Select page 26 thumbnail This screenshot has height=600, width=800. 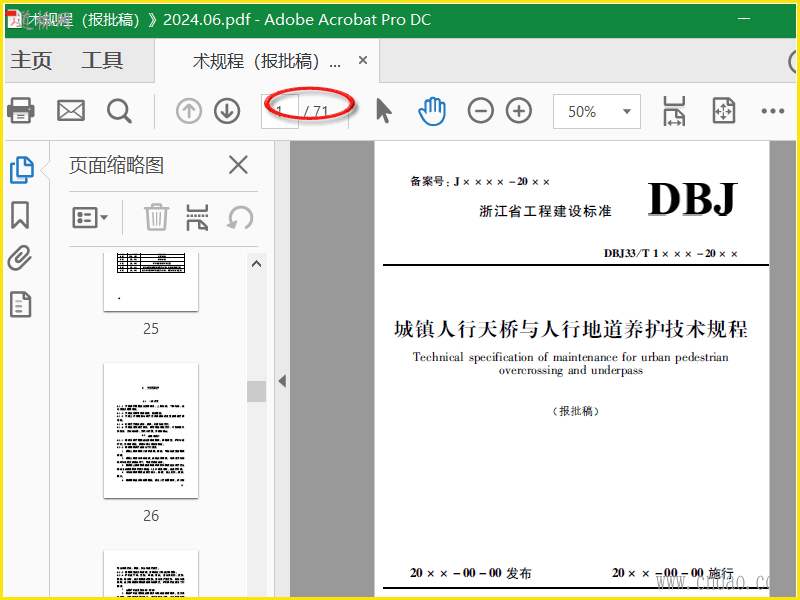pos(151,431)
